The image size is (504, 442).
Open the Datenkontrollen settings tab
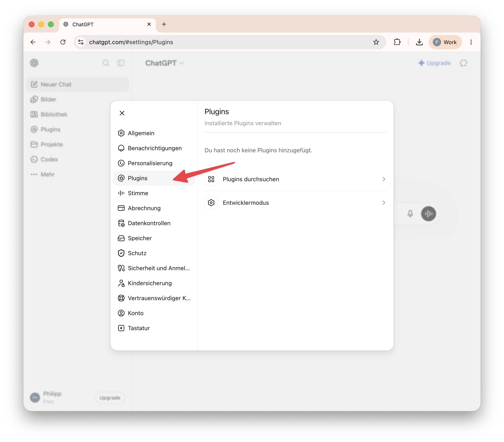click(154, 223)
